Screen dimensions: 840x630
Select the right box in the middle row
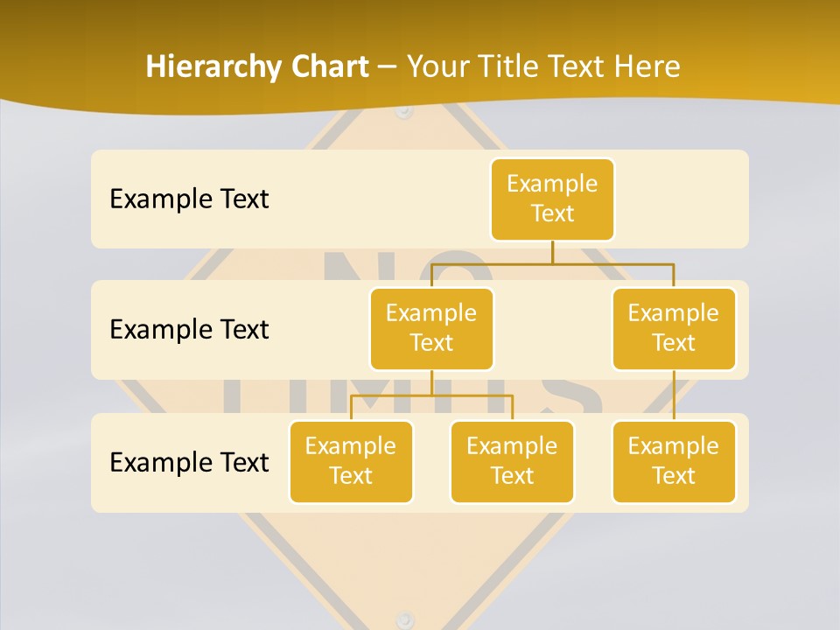[x=674, y=328]
